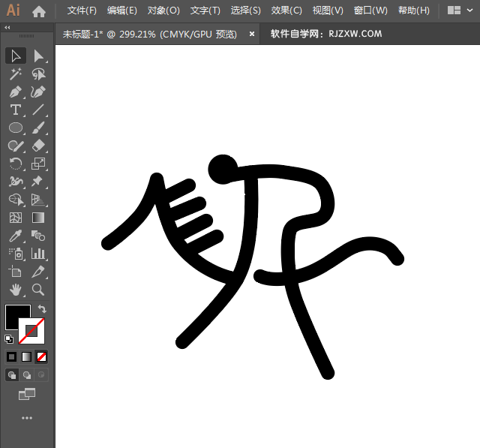Expand the workspace switcher chevron
Viewport: 480px width, 448px height.
click(470, 11)
